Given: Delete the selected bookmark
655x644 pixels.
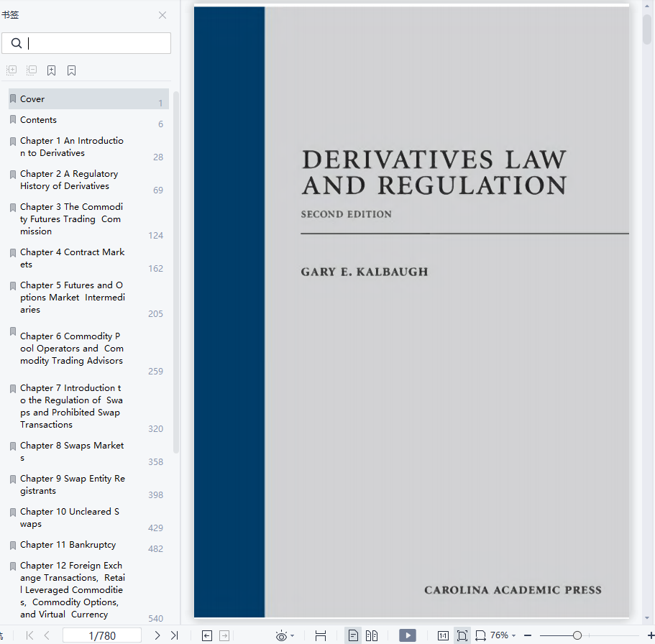Looking at the screenshot, I should click(71, 70).
